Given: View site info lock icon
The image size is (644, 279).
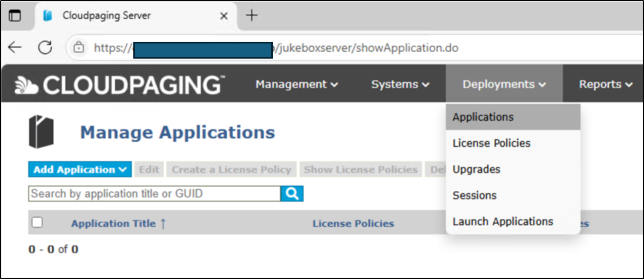Looking at the screenshot, I should [79, 47].
